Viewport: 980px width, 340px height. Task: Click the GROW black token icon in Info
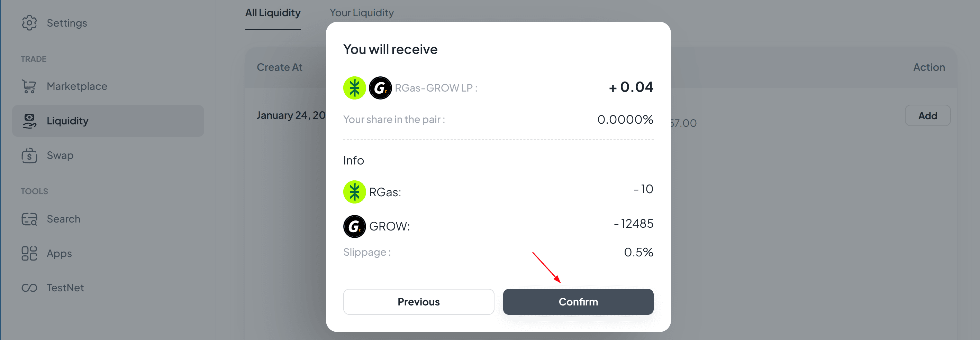354,226
